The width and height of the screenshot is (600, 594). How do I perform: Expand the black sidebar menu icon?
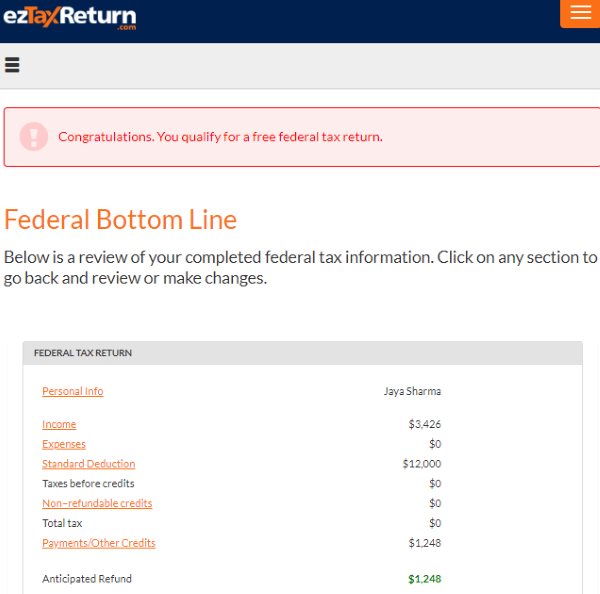coord(12,66)
